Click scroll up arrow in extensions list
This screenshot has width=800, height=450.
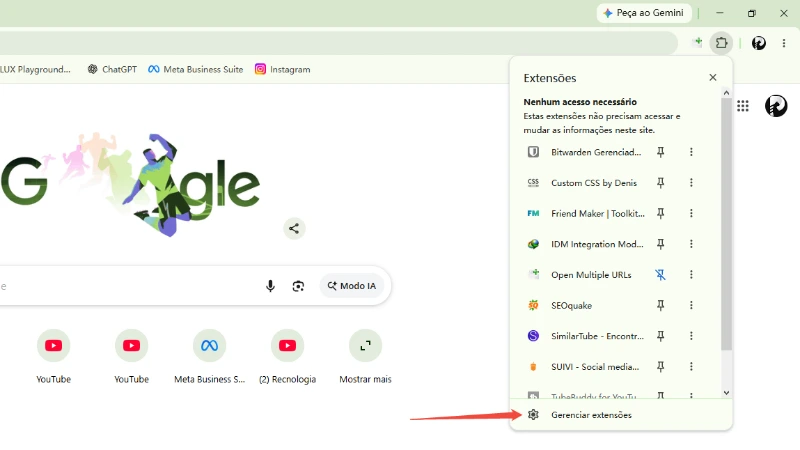[x=727, y=93]
